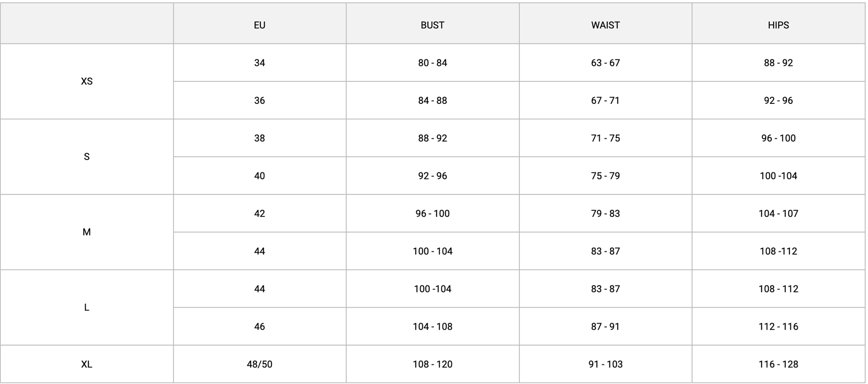This screenshot has height=384, width=868.
Task: Click the bust value 92 - 96
Action: point(432,175)
